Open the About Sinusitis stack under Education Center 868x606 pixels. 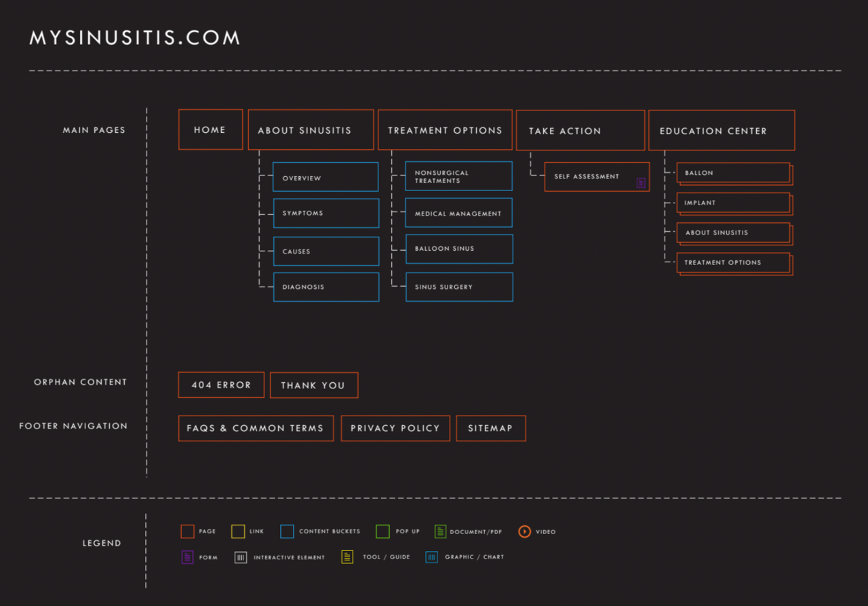(x=734, y=233)
